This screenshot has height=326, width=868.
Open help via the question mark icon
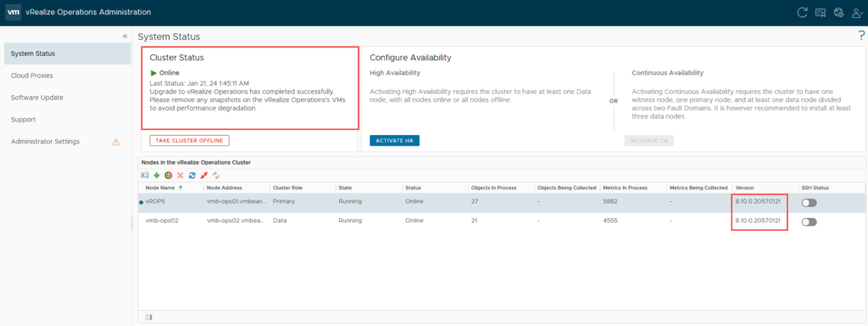(861, 36)
